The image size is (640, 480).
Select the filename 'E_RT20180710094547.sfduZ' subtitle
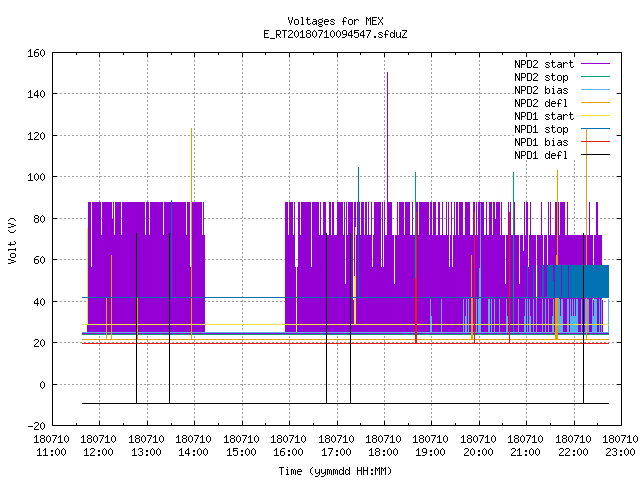click(335, 34)
